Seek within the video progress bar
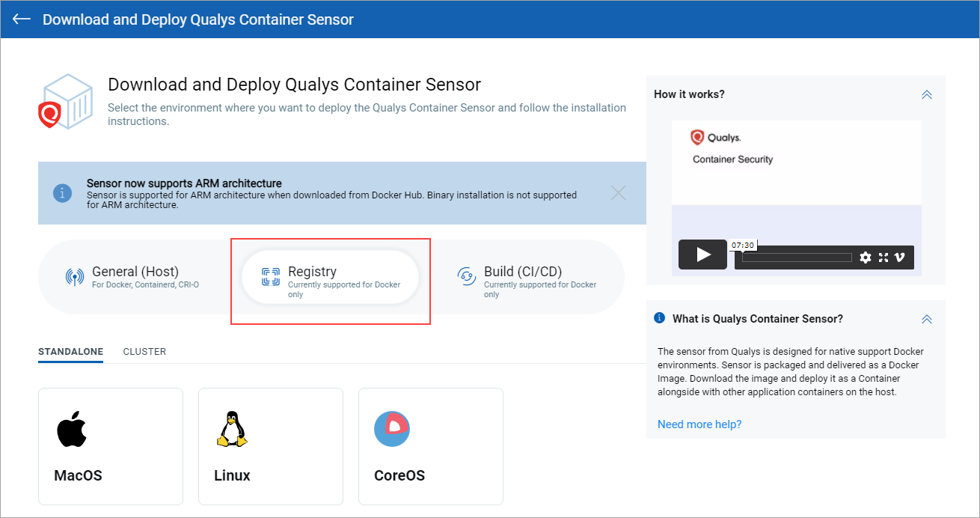The height and width of the screenshot is (518, 980). click(x=797, y=258)
